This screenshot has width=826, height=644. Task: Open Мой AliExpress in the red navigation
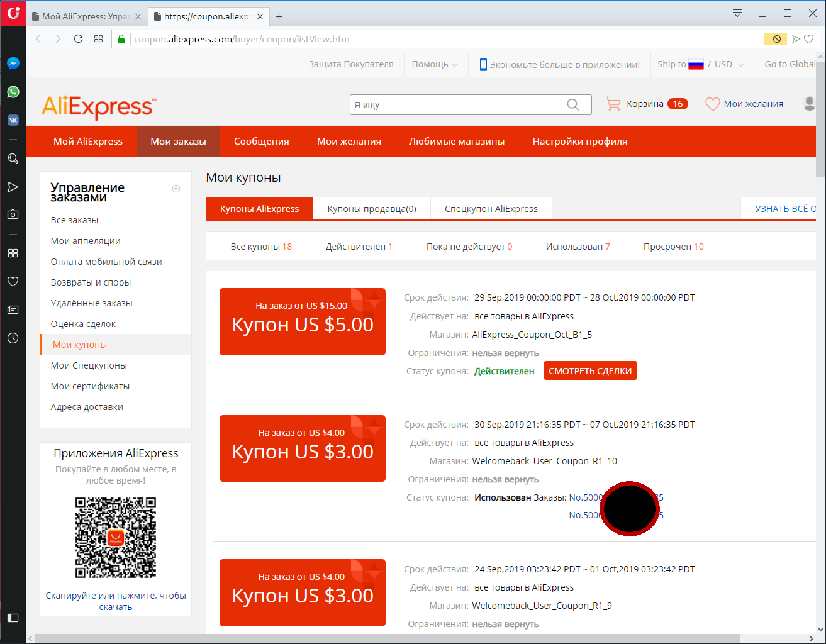[x=88, y=142]
